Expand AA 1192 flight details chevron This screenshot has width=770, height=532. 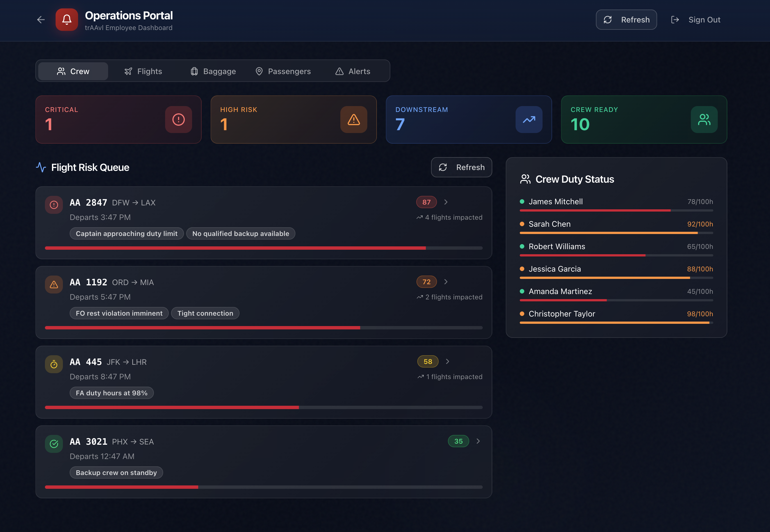pyautogui.click(x=446, y=282)
